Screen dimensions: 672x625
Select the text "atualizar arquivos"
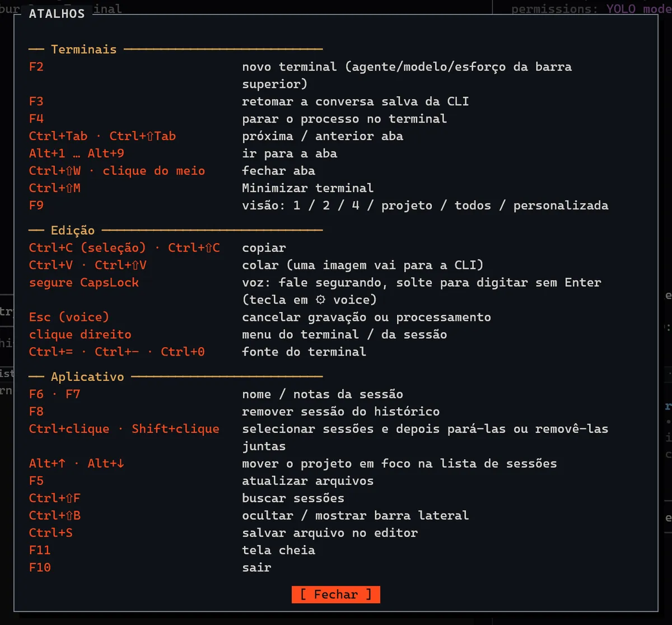(308, 481)
